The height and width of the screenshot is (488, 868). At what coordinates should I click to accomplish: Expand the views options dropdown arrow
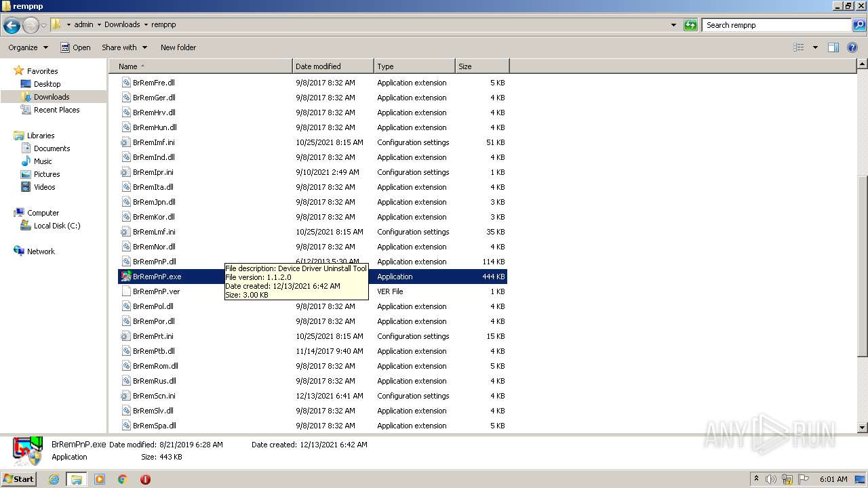click(815, 47)
